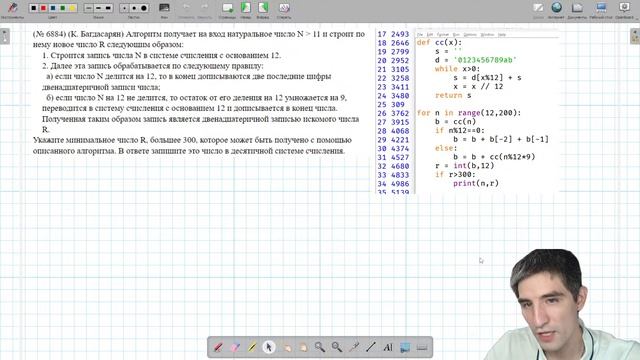Click output row '17 2493'
The width and height of the screenshot is (640, 360).
(x=393, y=34)
